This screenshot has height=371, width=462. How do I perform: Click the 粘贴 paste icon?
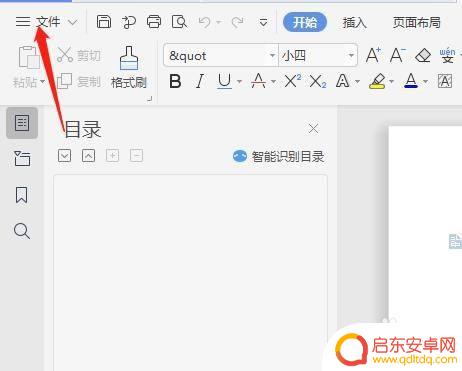pos(29,57)
